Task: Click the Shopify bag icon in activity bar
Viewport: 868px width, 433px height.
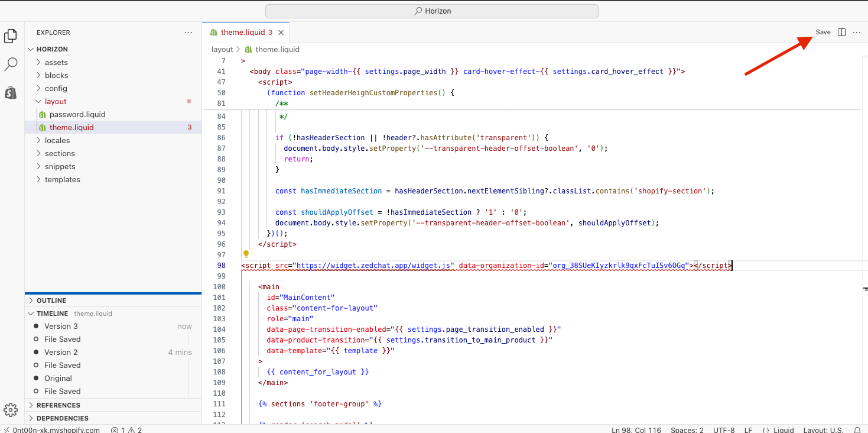Action: pyautogui.click(x=11, y=92)
